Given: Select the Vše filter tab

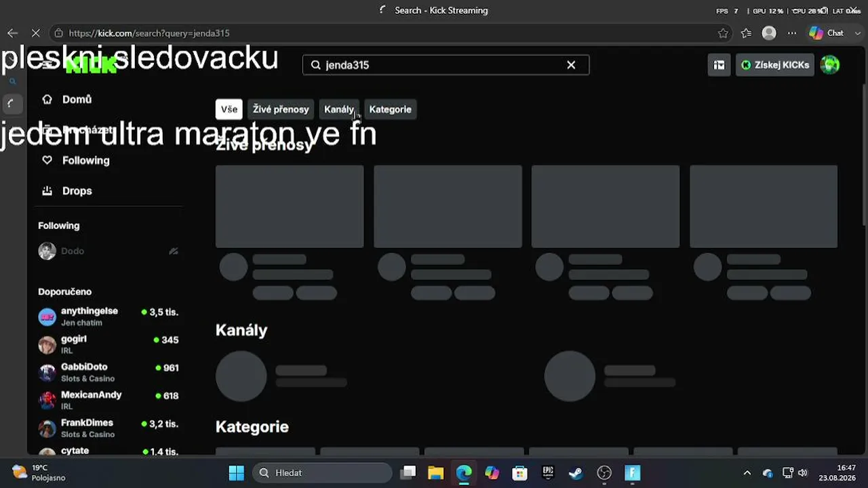Looking at the screenshot, I should pos(229,109).
